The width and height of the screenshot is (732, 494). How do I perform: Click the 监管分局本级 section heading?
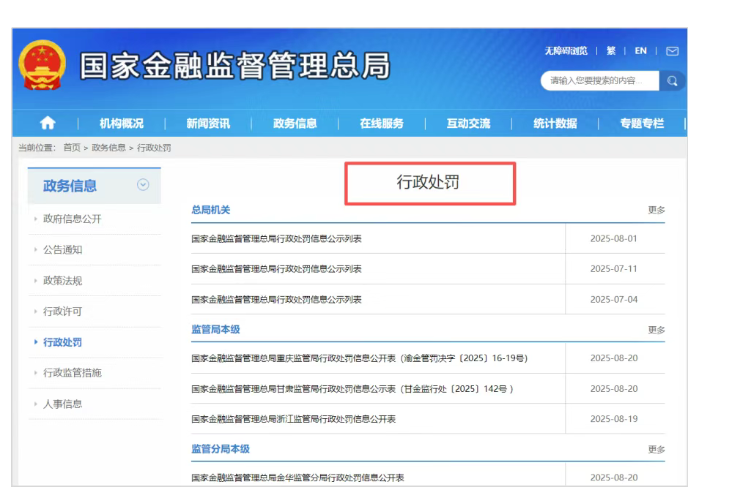tap(220, 449)
